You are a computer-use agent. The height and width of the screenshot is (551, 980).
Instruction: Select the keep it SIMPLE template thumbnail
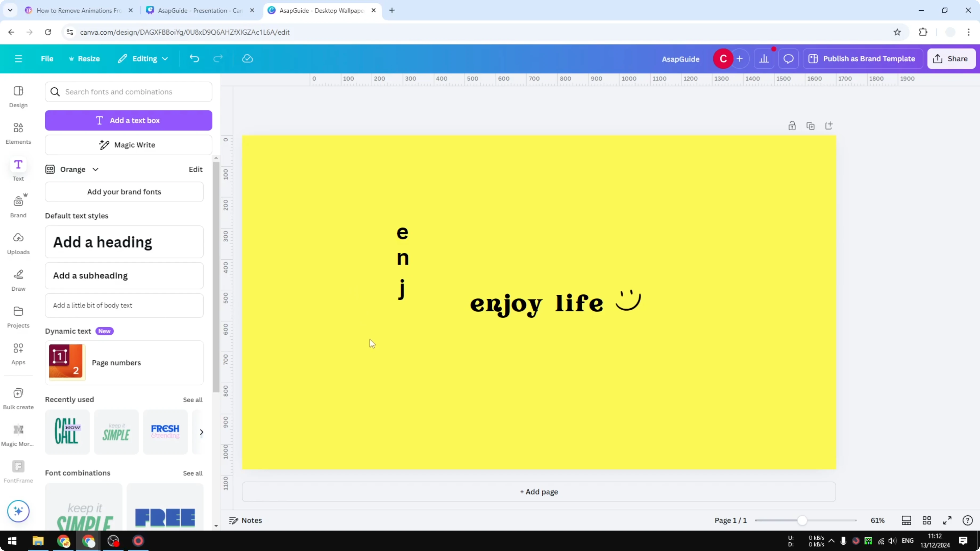point(116,432)
